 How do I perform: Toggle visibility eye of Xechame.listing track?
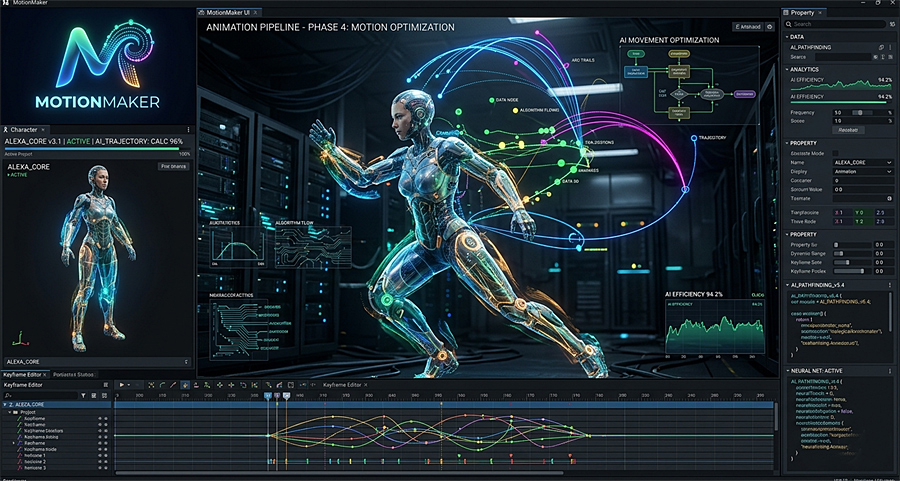[x=100, y=437]
